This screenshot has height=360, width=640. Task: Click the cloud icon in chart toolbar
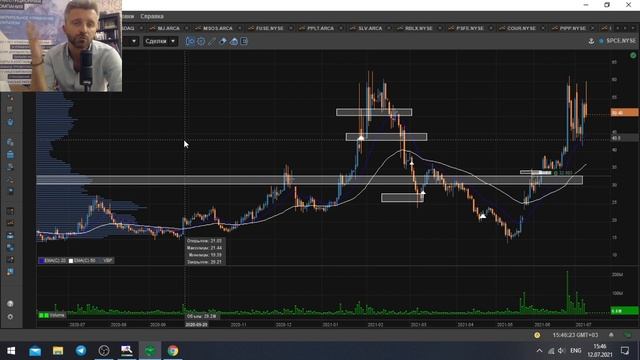[x=233, y=41]
